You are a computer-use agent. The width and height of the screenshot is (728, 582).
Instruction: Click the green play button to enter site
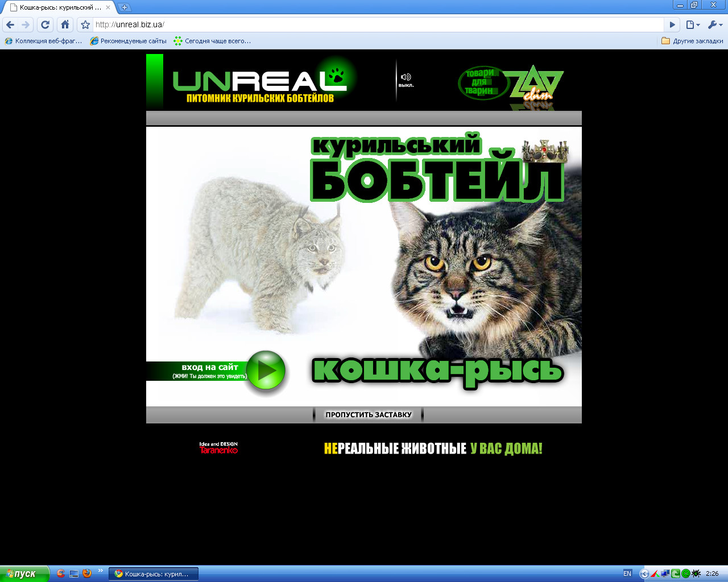265,370
